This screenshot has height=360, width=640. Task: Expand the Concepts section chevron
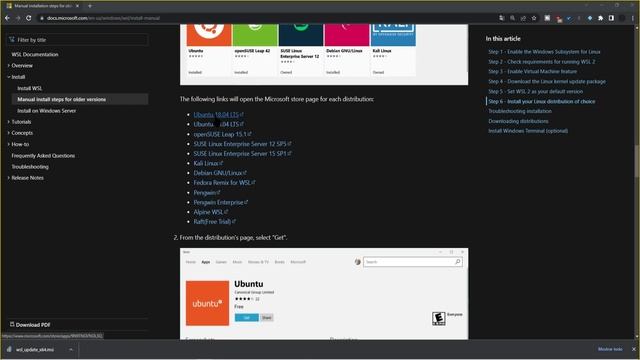pyautogui.click(x=9, y=133)
